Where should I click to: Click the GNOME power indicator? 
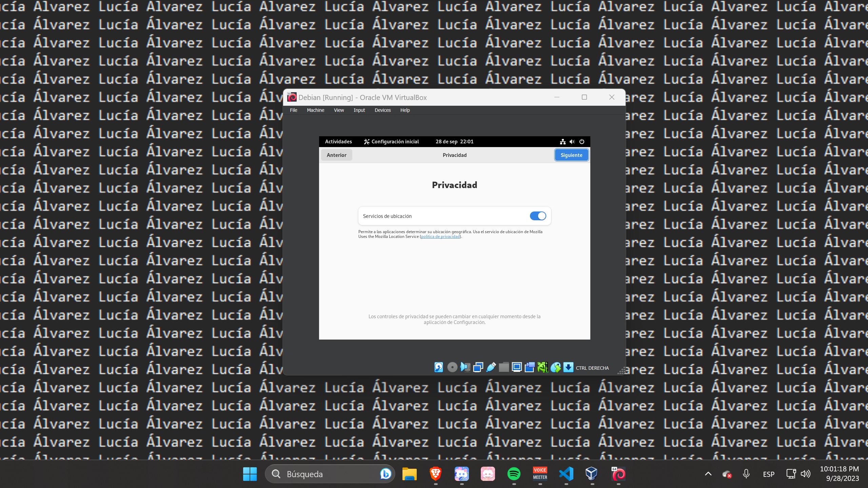(x=581, y=142)
